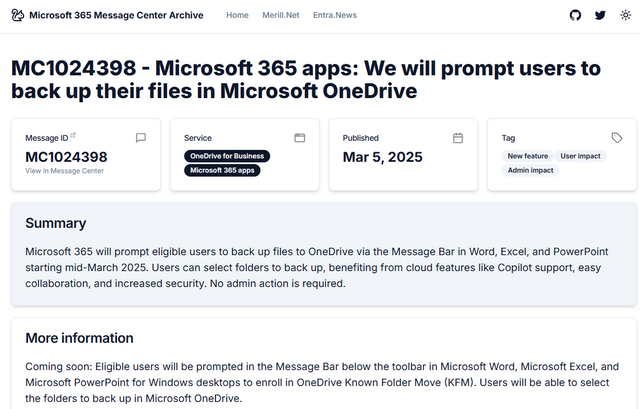Click the summary paragraph beginning 'Microsoft 365 will prompt'

[317, 267]
